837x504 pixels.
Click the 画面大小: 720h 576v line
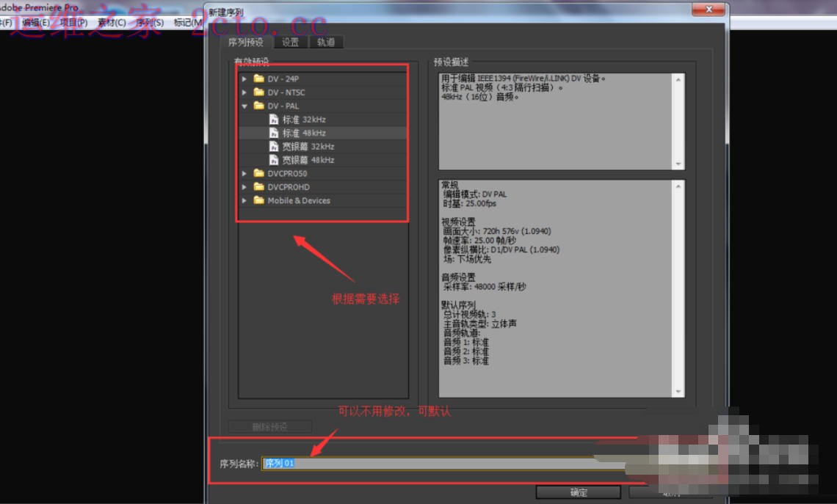coord(496,231)
